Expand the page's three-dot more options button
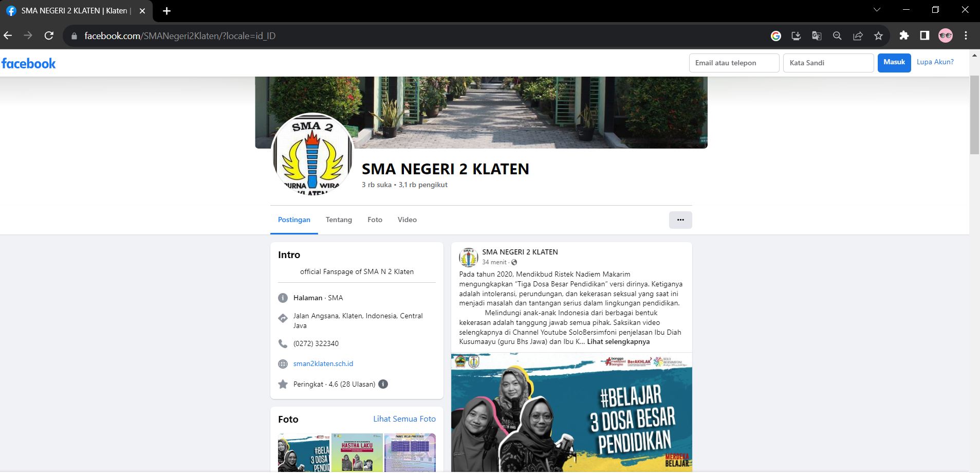The height and width of the screenshot is (473, 980). click(680, 220)
